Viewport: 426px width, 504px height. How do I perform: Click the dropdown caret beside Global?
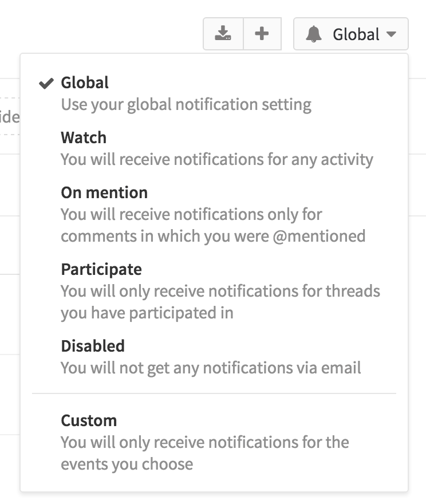click(x=394, y=34)
